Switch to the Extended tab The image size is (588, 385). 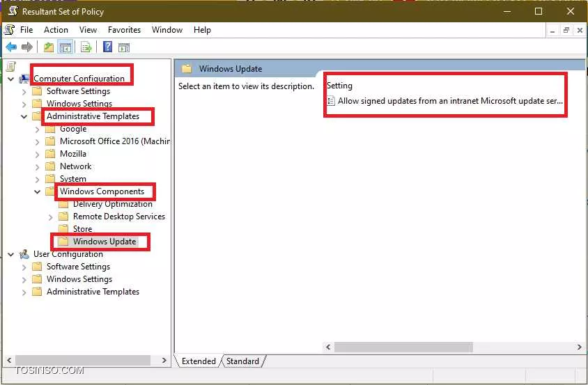click(x=199, y=361)
